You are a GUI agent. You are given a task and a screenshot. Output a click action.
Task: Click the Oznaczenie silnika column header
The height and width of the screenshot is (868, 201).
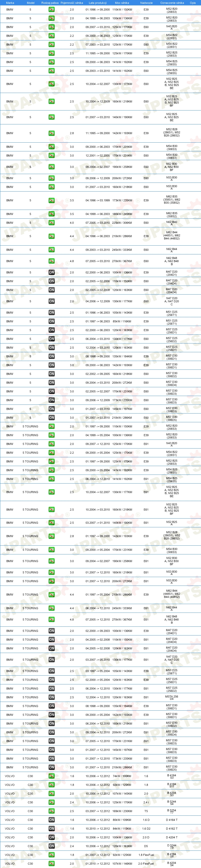point(172,3)
